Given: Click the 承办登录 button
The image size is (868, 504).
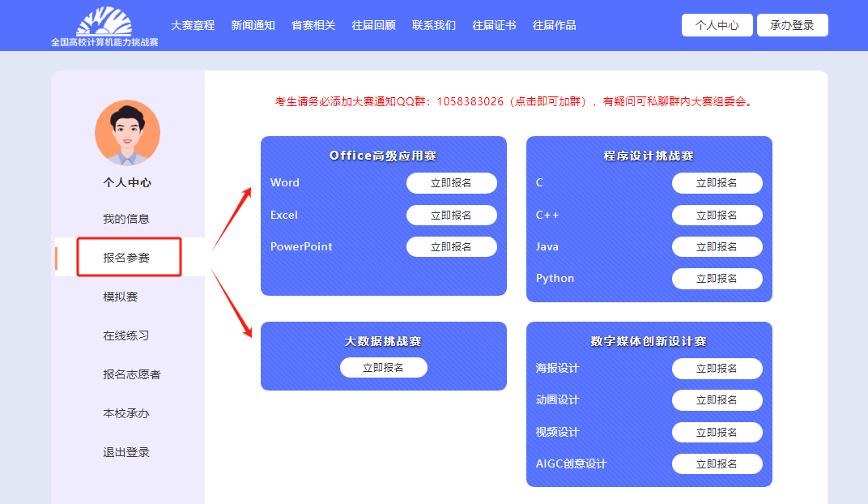Looking at the screenshot, I should tap(792, 25).
